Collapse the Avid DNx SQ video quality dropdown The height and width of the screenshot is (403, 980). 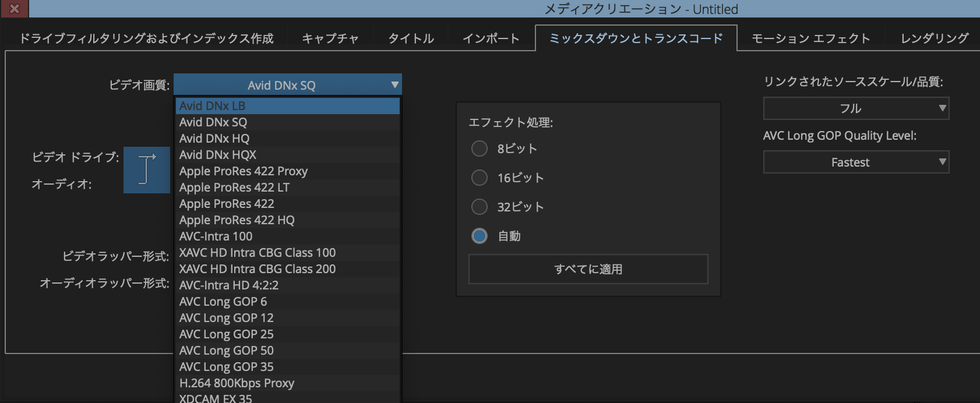tap(288, 85)
